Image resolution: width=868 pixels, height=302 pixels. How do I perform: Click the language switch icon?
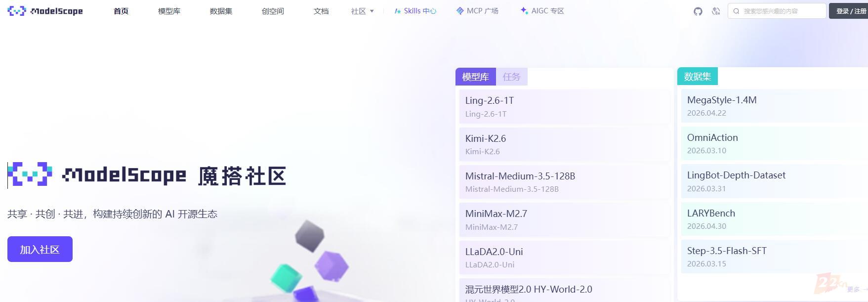(x=716, y=11)
